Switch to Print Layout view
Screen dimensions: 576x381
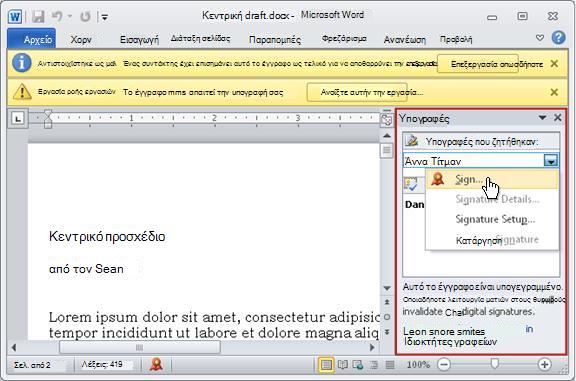[x=326, y=365]
